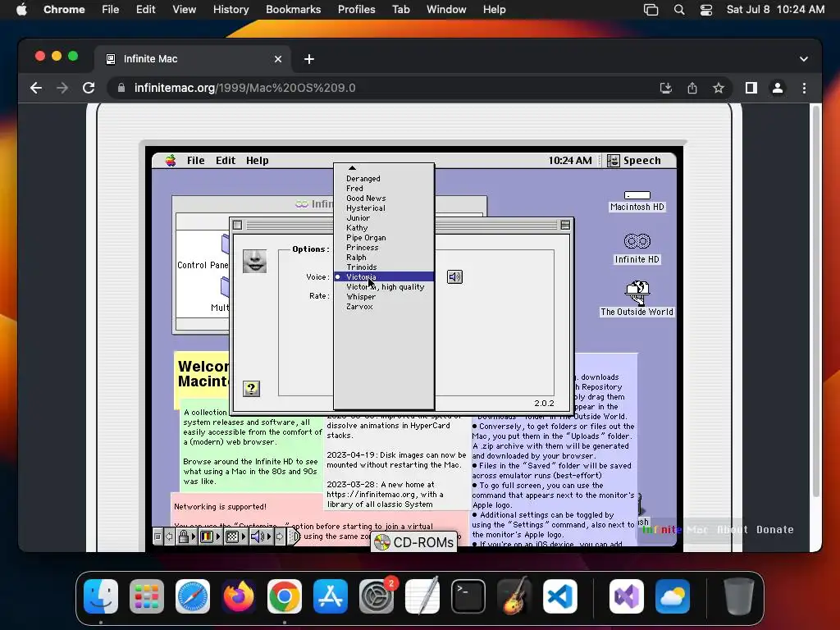The width and height of the screenshot is (840, 630).
Task: Open Chrome three-dot menu
Action: pyautogui.click(x=804, y=88)
